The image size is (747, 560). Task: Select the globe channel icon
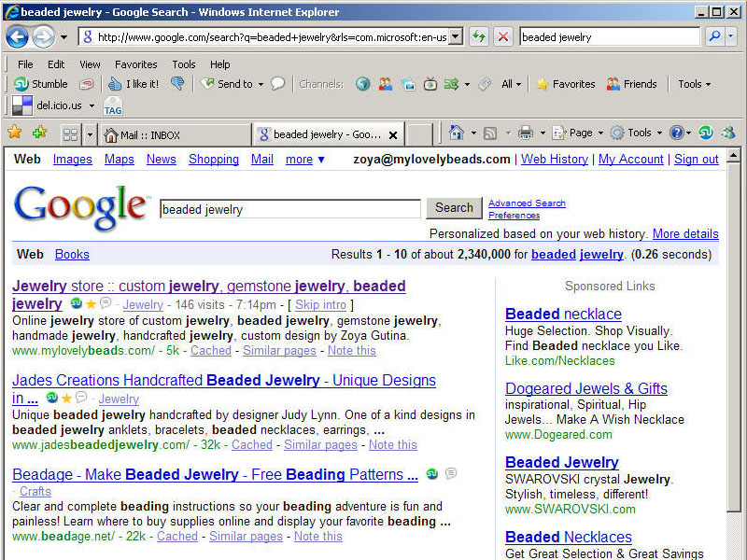click(x=362, y=84)
